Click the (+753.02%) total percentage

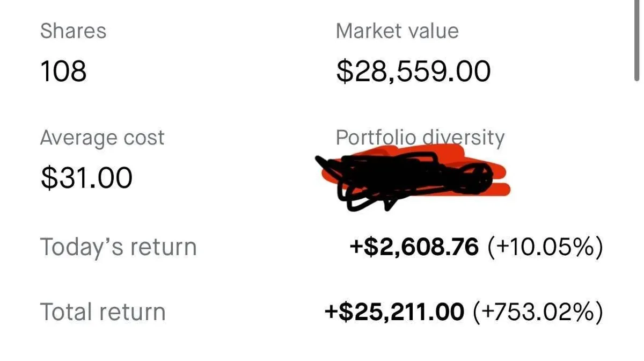coord(537,312)
